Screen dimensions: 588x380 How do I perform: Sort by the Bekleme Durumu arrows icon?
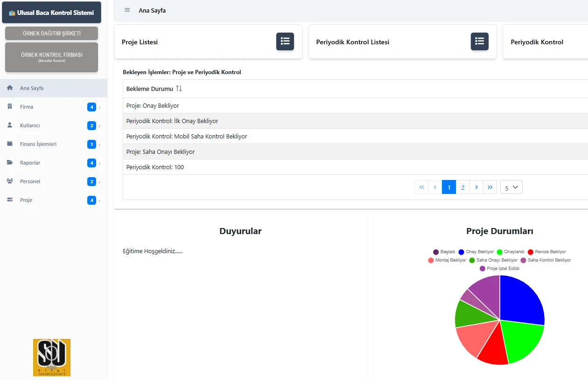click(x=179, y=89)
